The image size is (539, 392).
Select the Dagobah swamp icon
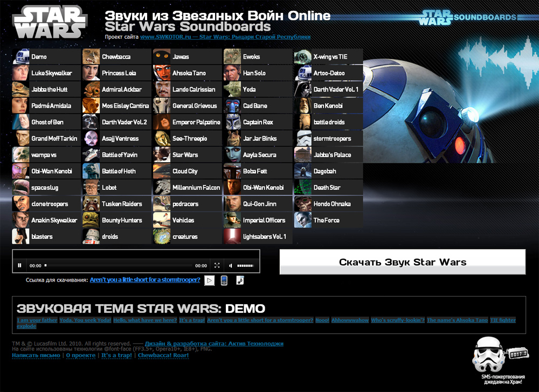(303, 171)
